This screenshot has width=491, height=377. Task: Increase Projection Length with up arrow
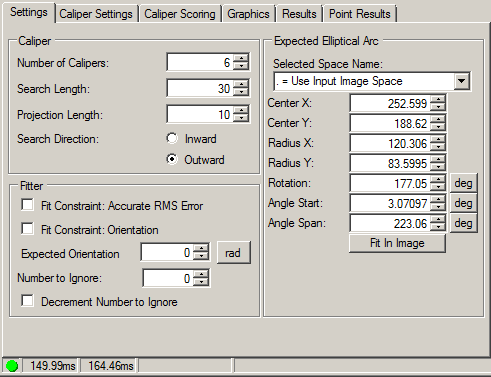click(x=241, y=110)
